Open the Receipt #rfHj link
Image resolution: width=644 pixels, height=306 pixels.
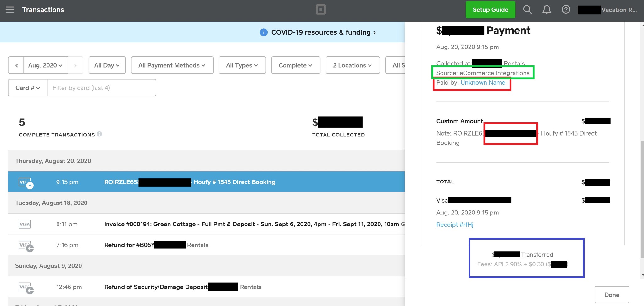click(455, 225)
